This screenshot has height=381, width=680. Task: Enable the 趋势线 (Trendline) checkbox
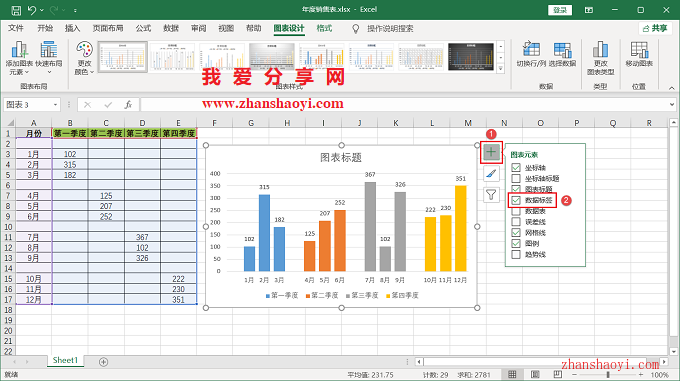coord(516,254)
